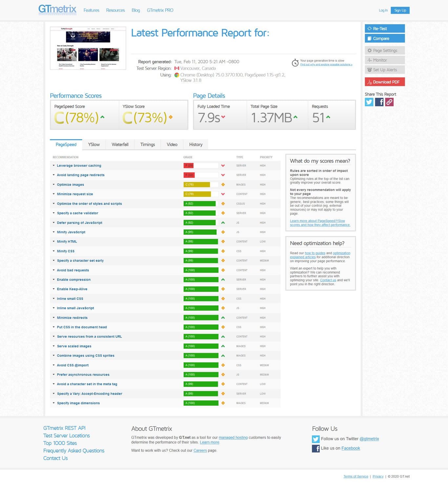The image size is (448, 483).
Task: Share report via Twitter icon
Action: 369,102
